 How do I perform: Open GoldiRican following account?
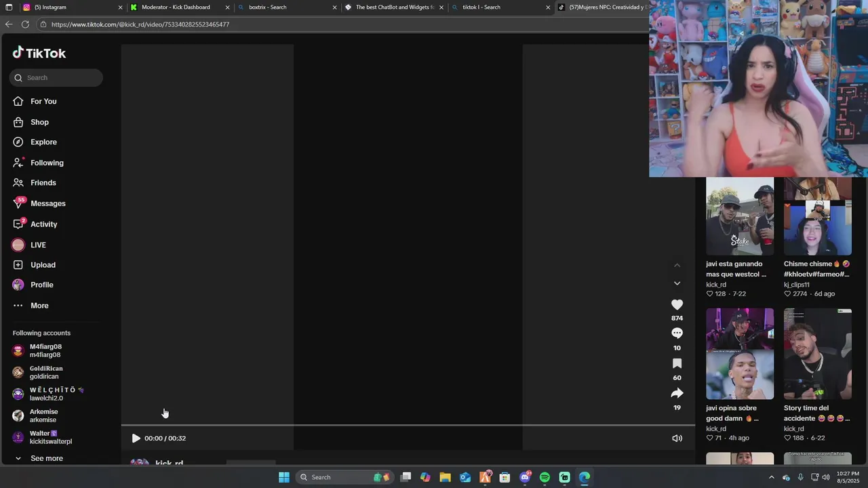tap(45, 372)
